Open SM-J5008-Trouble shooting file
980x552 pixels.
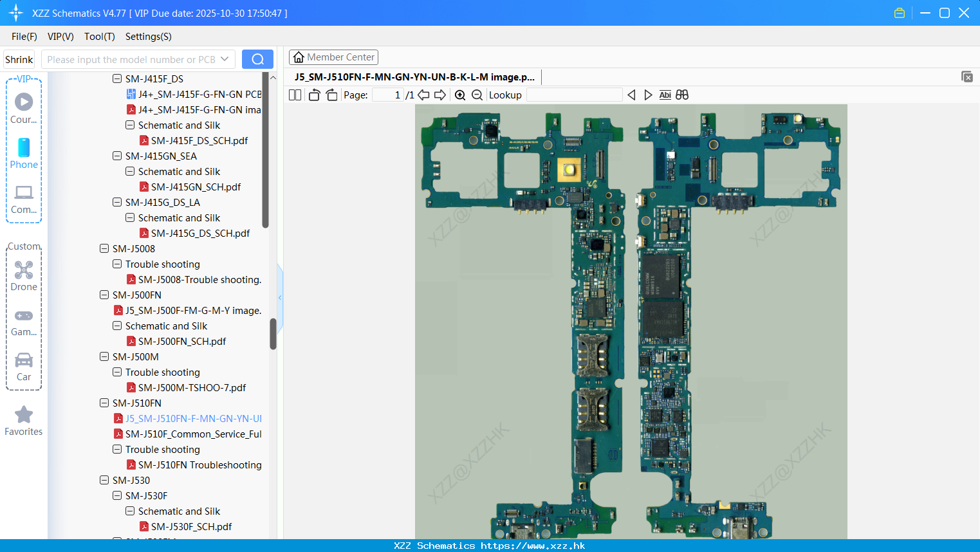point(194,279)
